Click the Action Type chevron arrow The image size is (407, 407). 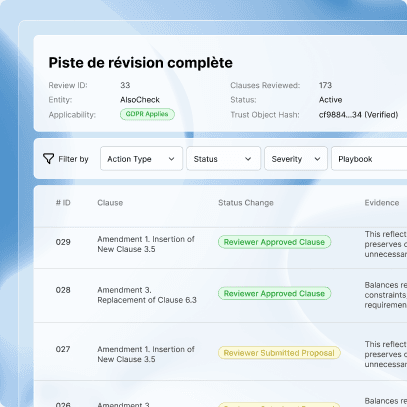coord(171,159)
